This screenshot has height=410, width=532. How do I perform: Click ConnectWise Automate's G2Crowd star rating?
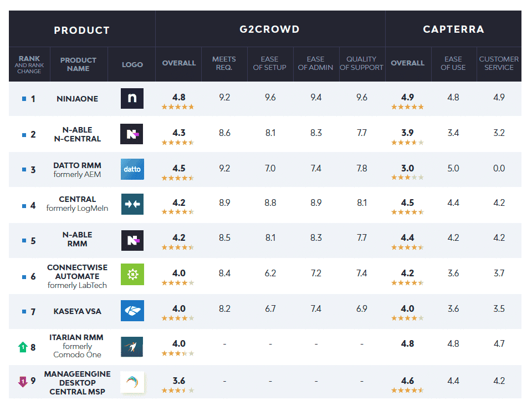(178, 283)
